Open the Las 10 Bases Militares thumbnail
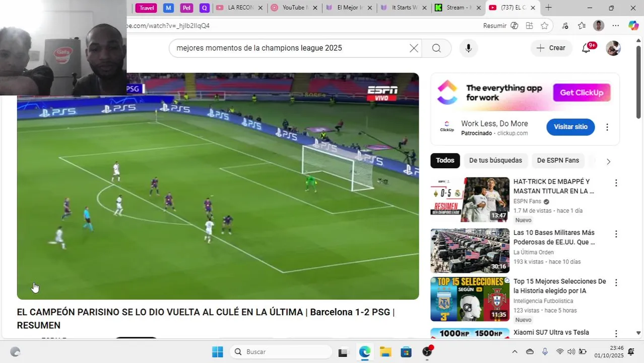 click(x=470, y=251)
